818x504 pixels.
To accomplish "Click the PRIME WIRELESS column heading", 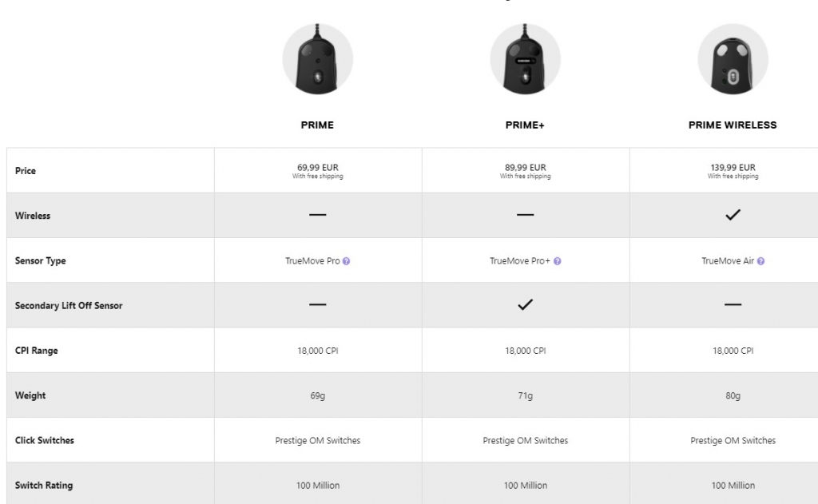I will click(x=733, y=125).
